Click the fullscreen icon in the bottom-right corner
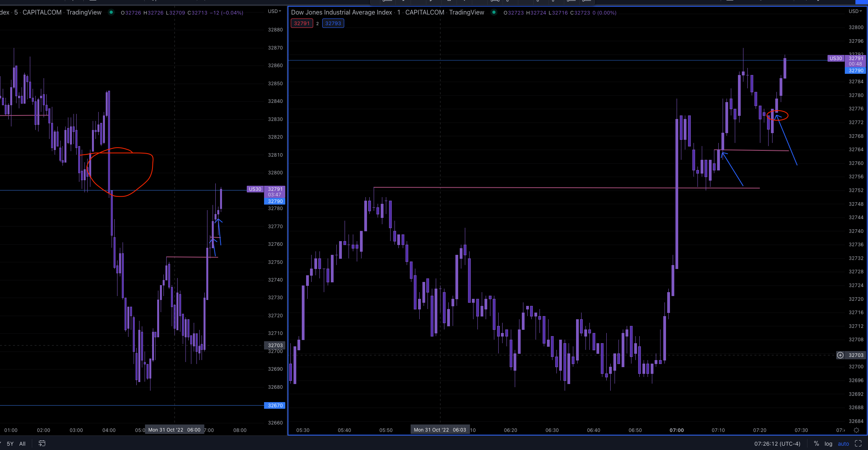868x450 pixels. (x=858, y=444)
